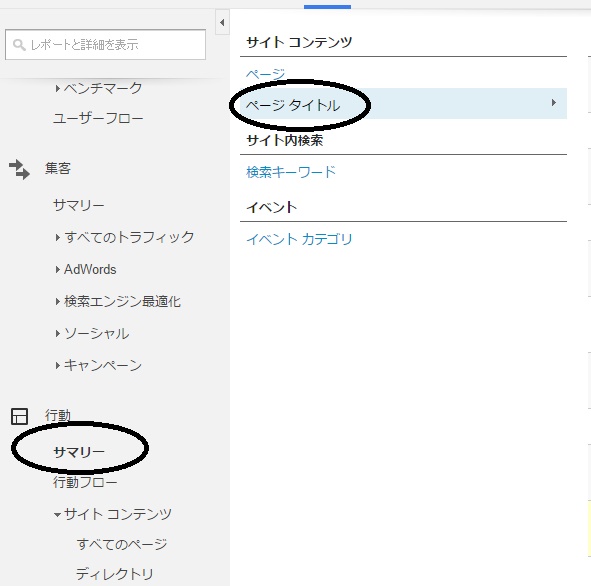Expand the ベンチマーク tree item
This screenshot has height=586, width=591.
click(57, 89)
